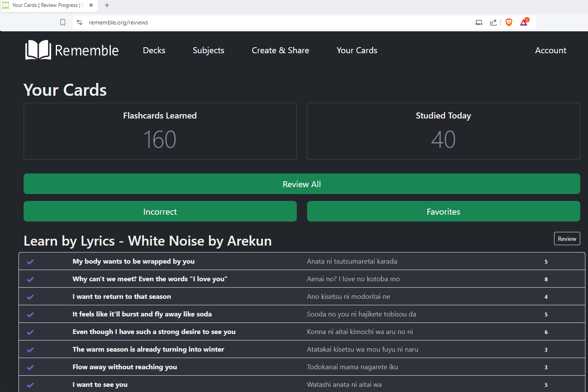Click the count 8 in the "Why can't we meet?" row
The image size is (588, 392).
point(546,279)
